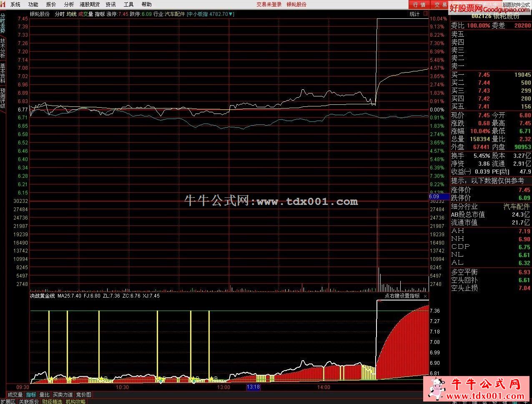Open the 分析 menu
Viewport: 532px width, 404px height.
click(69, 5)
